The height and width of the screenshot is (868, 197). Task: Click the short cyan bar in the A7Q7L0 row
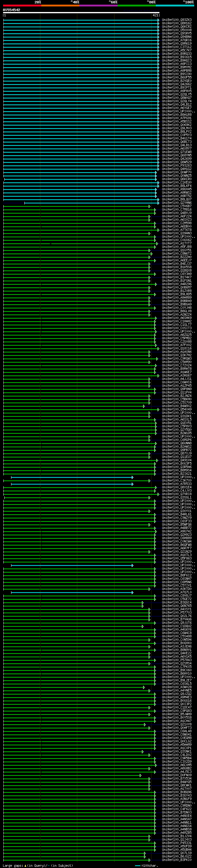(x=72, y=593)
